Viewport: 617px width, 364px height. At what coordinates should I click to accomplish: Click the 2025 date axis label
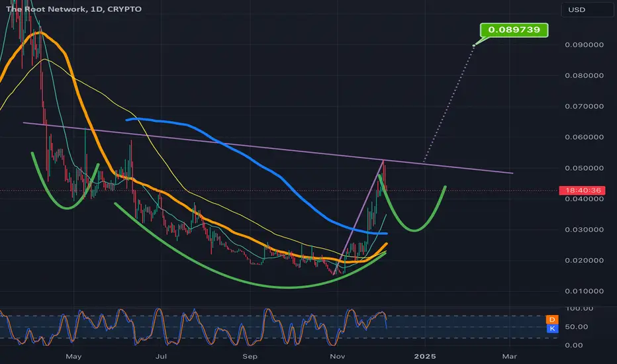pyautogui.click(x=425, y=357)
